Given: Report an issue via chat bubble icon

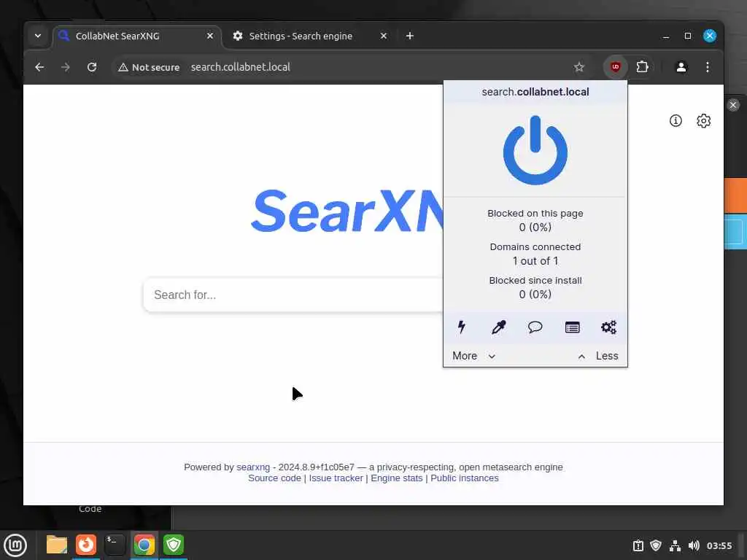Looking at the screenshot, I should pos(535,327).
